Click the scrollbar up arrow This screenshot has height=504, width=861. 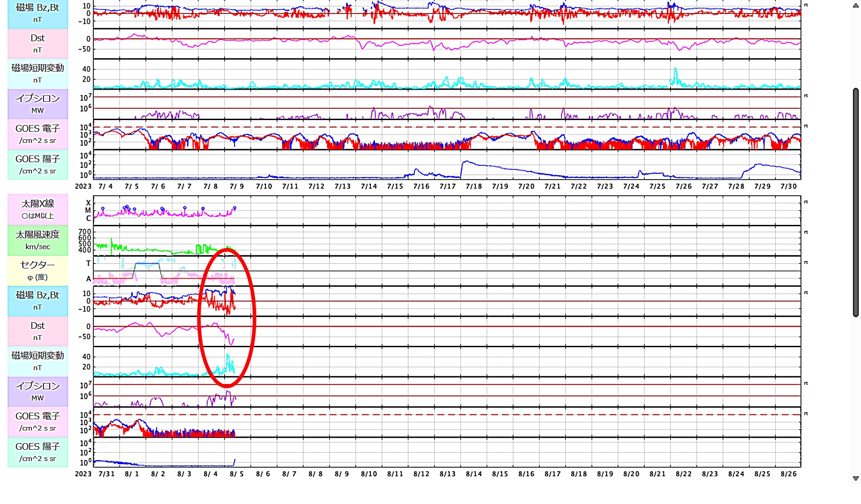coord(856,6)
